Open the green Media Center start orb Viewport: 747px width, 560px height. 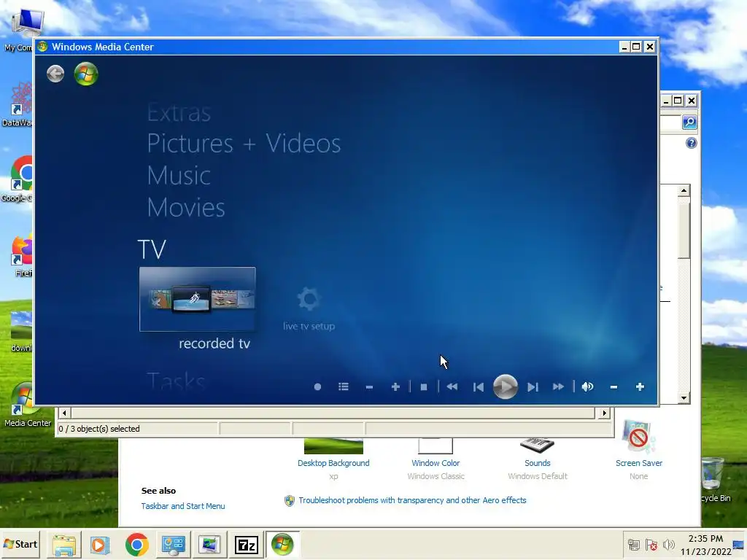tap(86, 74)
